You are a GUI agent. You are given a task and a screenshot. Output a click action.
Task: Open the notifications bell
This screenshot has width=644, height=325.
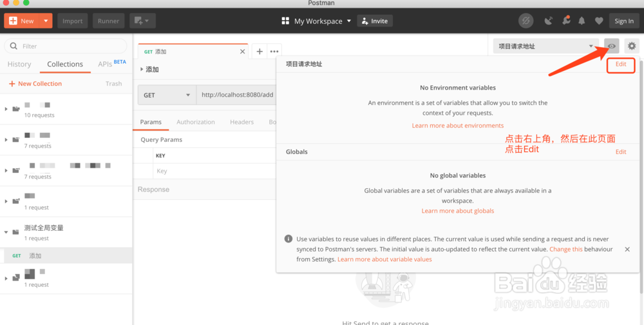tap(582, 21)
